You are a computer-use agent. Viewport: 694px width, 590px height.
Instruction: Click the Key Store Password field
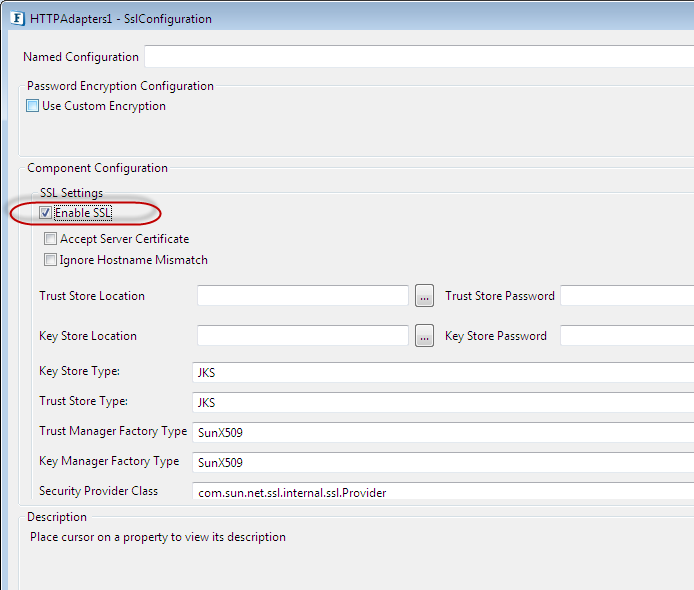(626, 336)
